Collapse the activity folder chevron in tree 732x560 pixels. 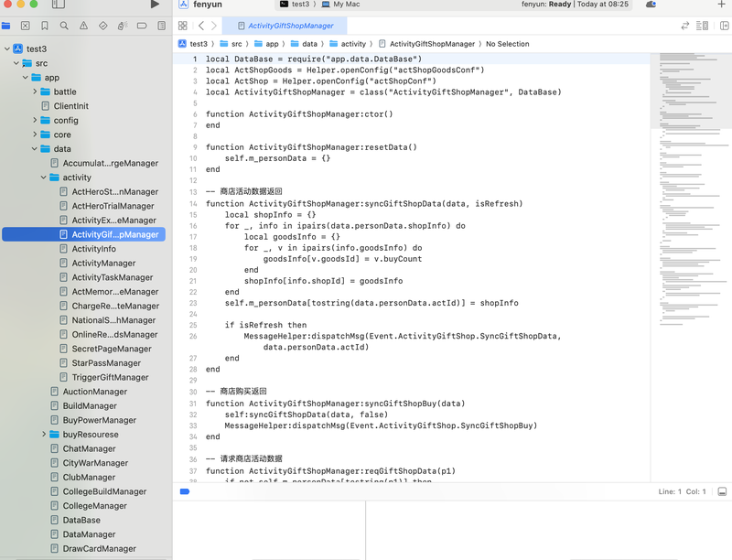43,178
